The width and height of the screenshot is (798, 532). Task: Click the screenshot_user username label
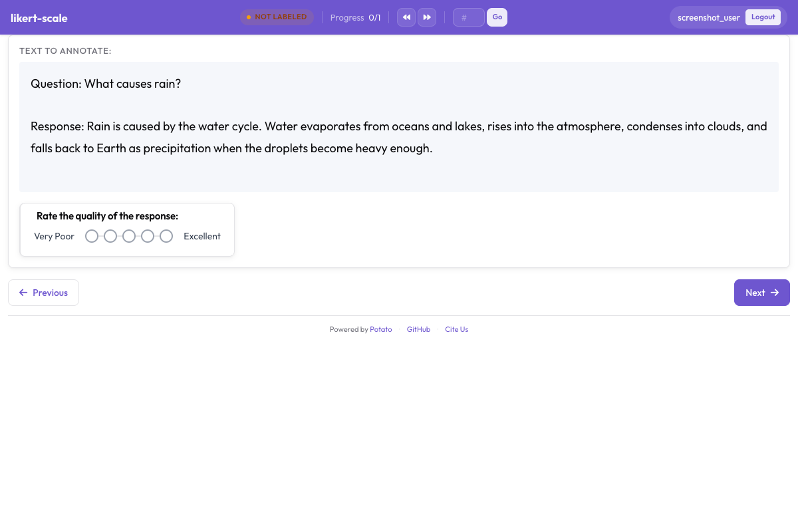click(x=708, y=18)
